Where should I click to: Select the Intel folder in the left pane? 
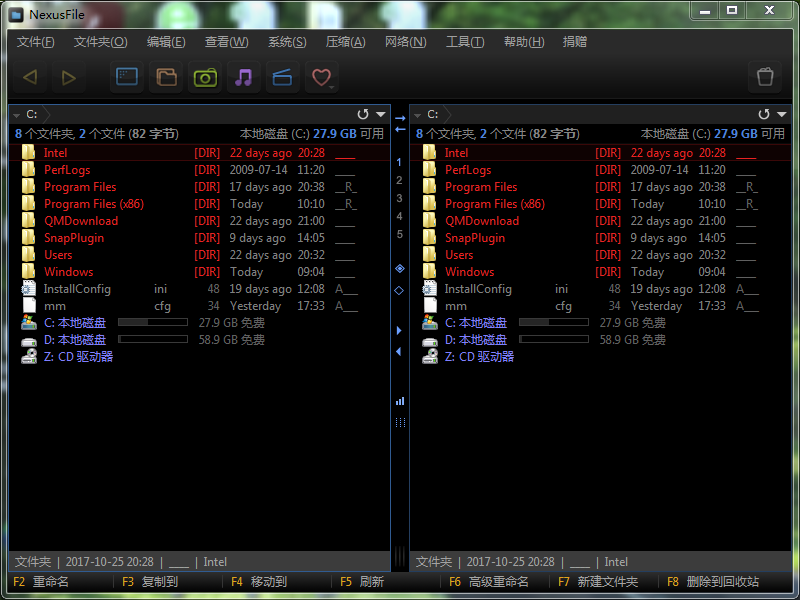pos(199,153)
